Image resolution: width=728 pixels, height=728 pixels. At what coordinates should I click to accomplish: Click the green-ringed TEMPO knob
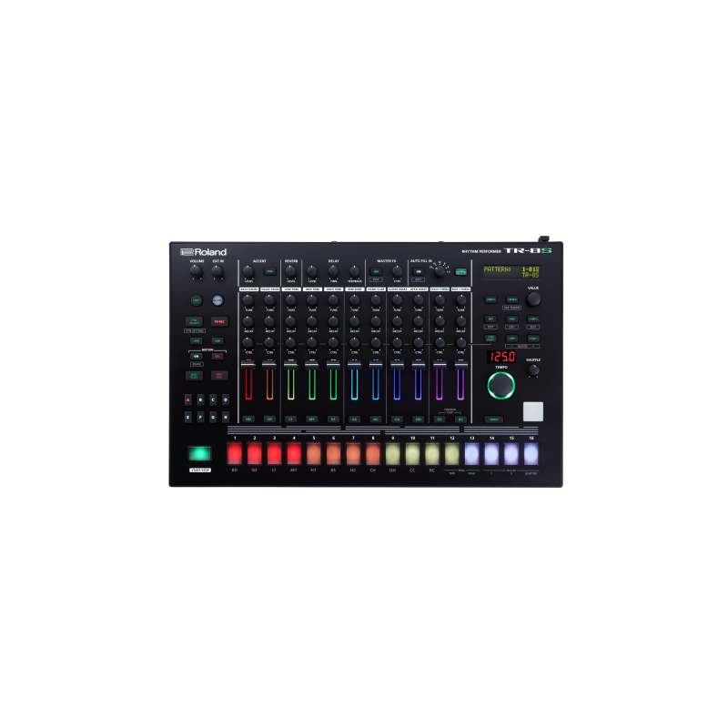click(x=501, y=385)
